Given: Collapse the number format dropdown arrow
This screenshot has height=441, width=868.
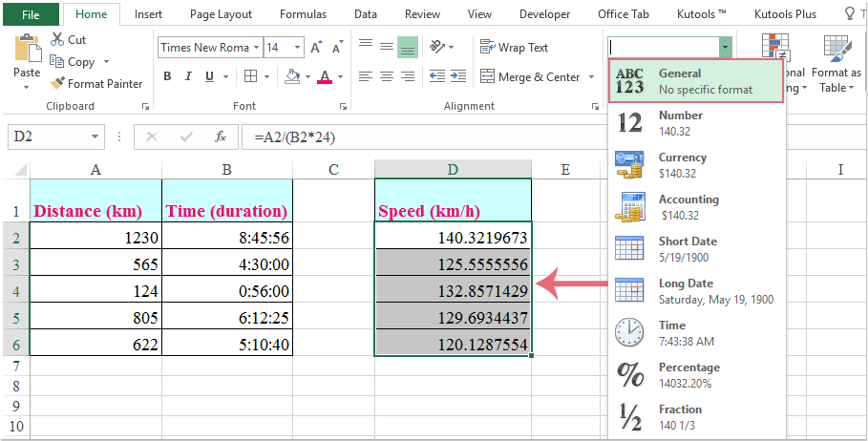Looking at the screenshot, I should pyautogui.click(x=726, y=47).
